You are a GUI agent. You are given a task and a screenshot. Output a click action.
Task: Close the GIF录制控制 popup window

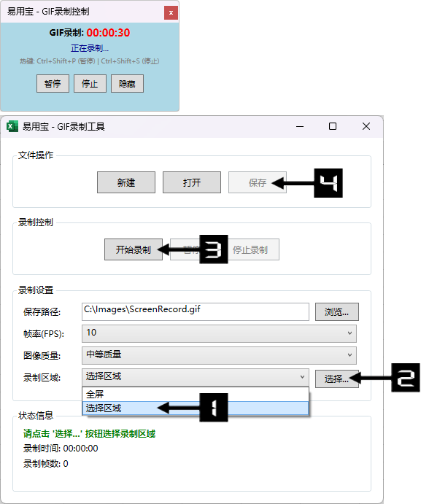point(171,13)
